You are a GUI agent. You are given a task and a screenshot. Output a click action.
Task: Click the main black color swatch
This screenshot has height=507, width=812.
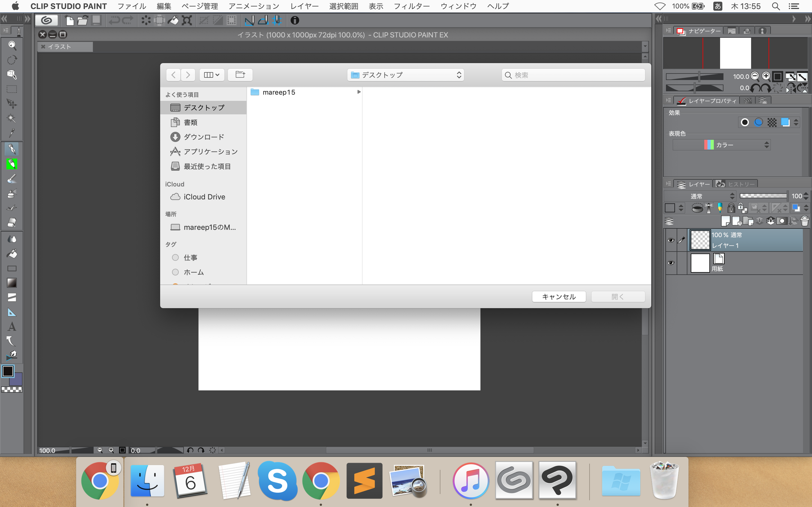click(x=8, y=371)
